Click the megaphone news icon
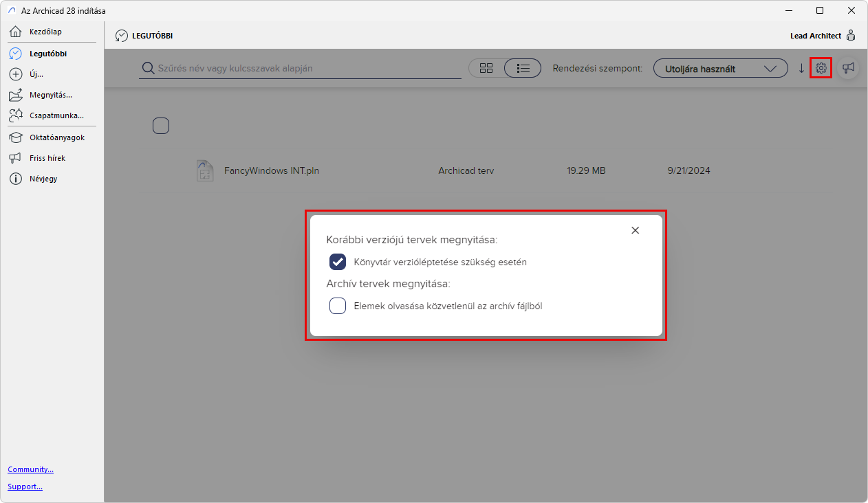This screenshot has height=503, width=868. coord(849,68)
